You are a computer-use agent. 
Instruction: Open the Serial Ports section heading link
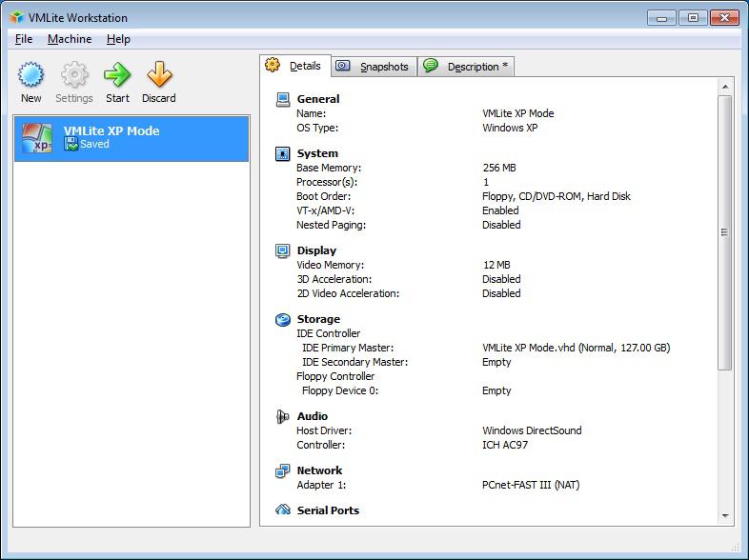[x=328, y=510]
